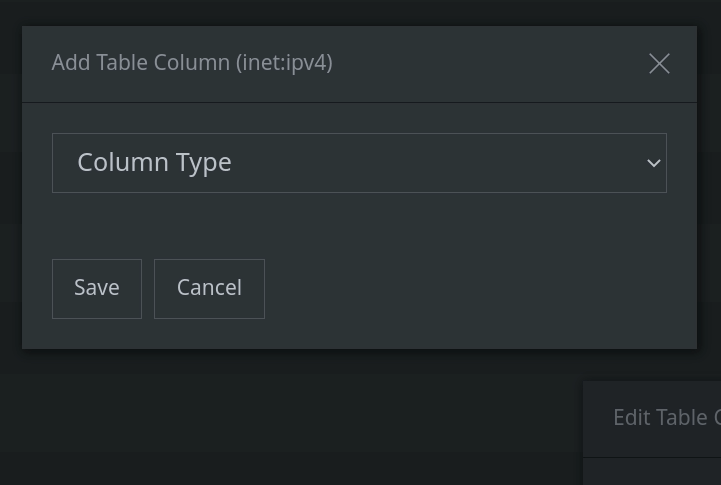Screen dimensions: 721x485
Task: Choose a type via the Column Type combo box
Action: pos(359,163)
